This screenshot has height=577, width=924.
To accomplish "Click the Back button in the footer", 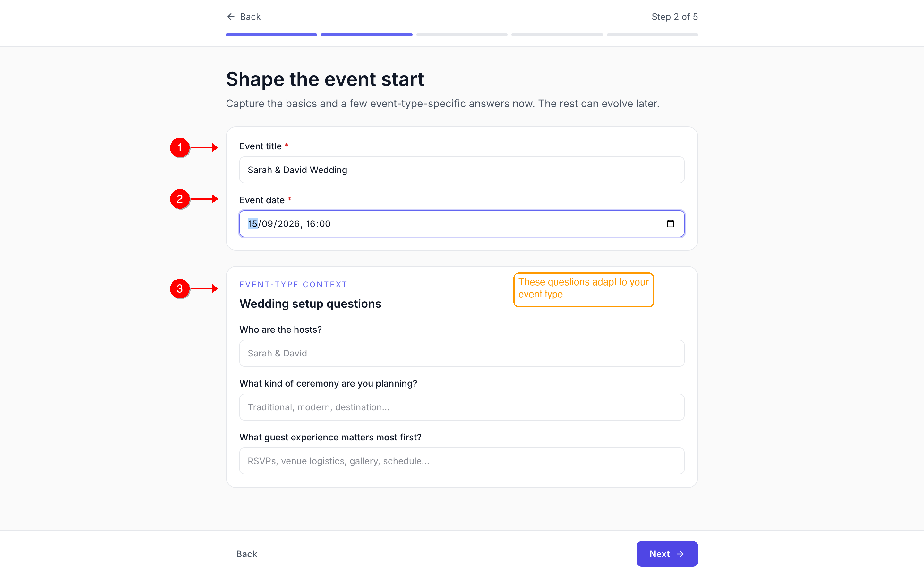I will point(247,554).
